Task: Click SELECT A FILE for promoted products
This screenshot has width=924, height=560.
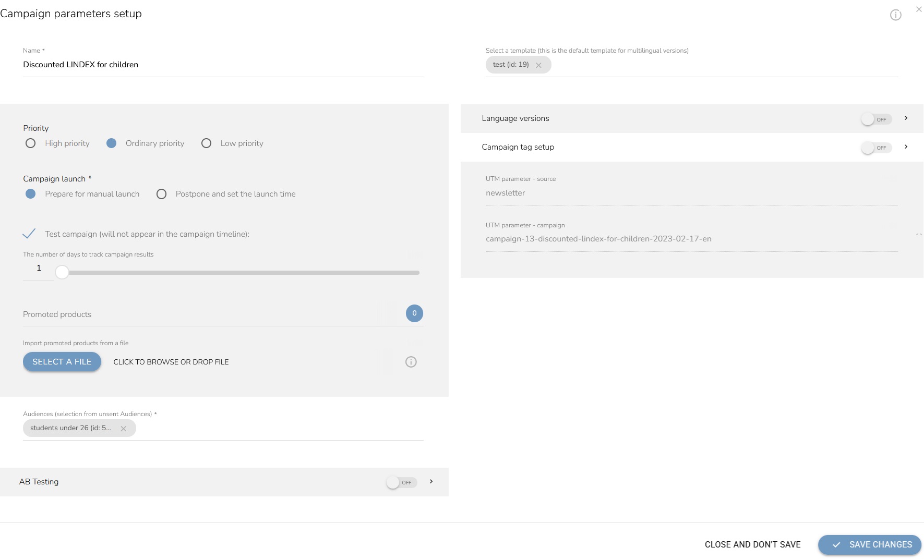Action: 62,361
